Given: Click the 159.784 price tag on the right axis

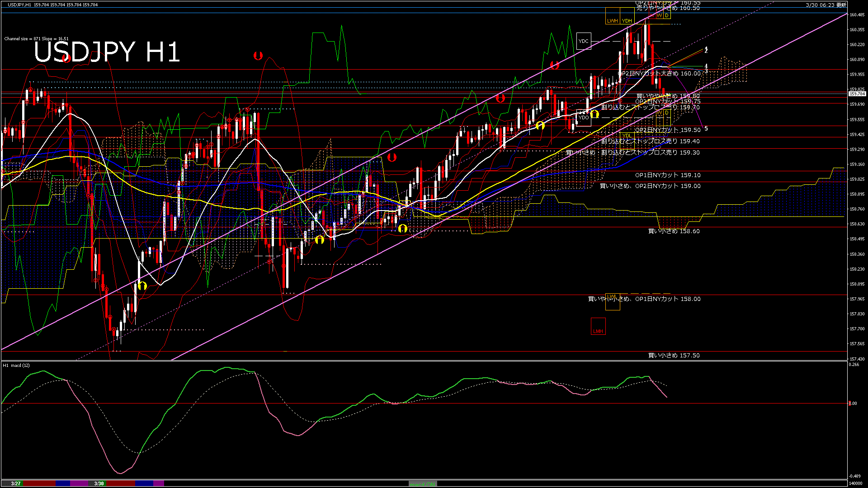Looking at the screenshot, I should coord(859,94).
